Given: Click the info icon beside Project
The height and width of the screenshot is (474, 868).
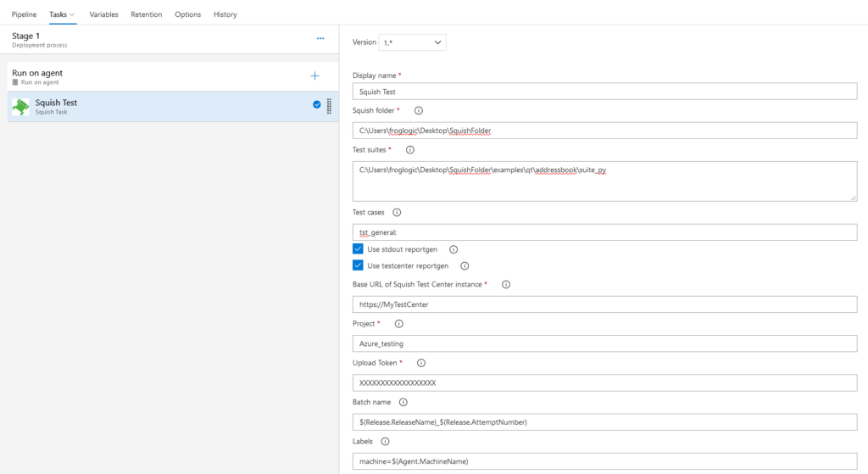Looking at the screenshot, I should point(399,324).
